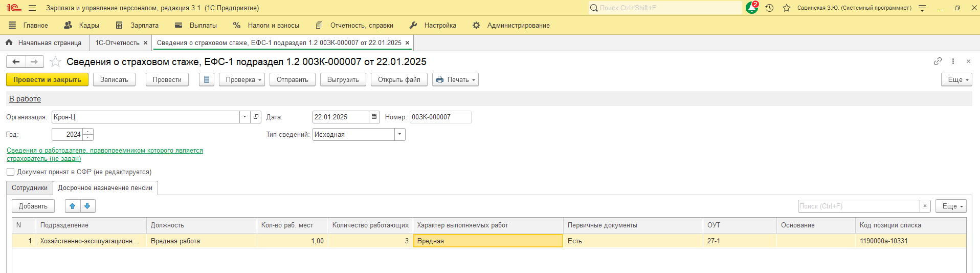
Task: Copy link to document icon
Action: pyautogui.click(x=938, y=61)
